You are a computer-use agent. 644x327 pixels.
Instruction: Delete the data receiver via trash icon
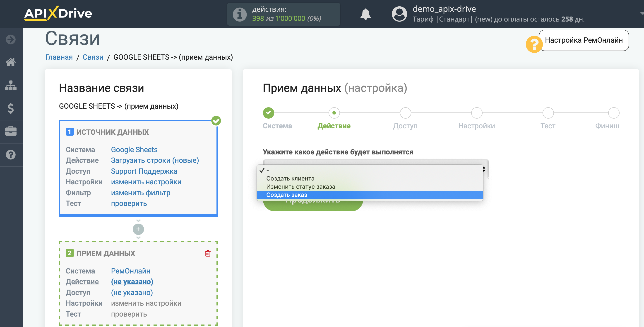tap(207, 253)
